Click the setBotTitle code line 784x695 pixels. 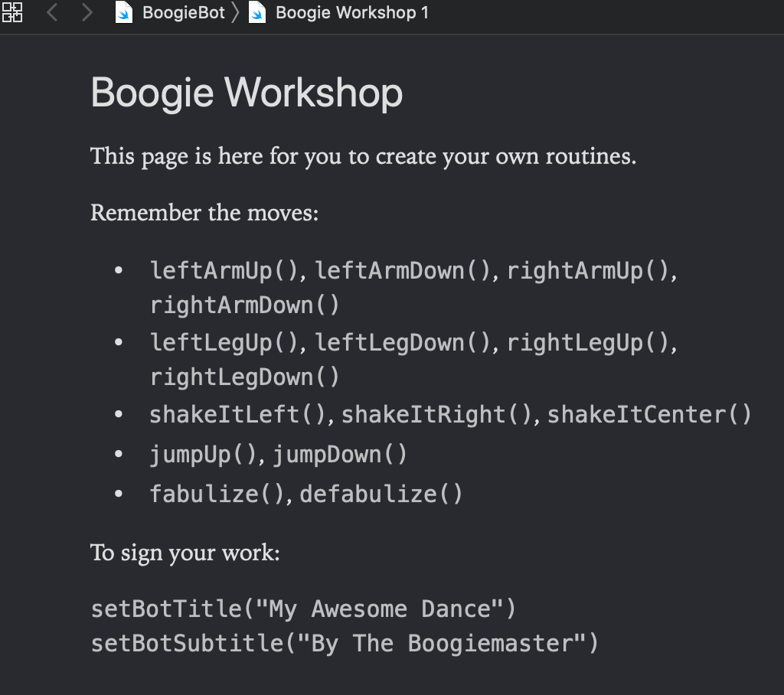[303, 609]
